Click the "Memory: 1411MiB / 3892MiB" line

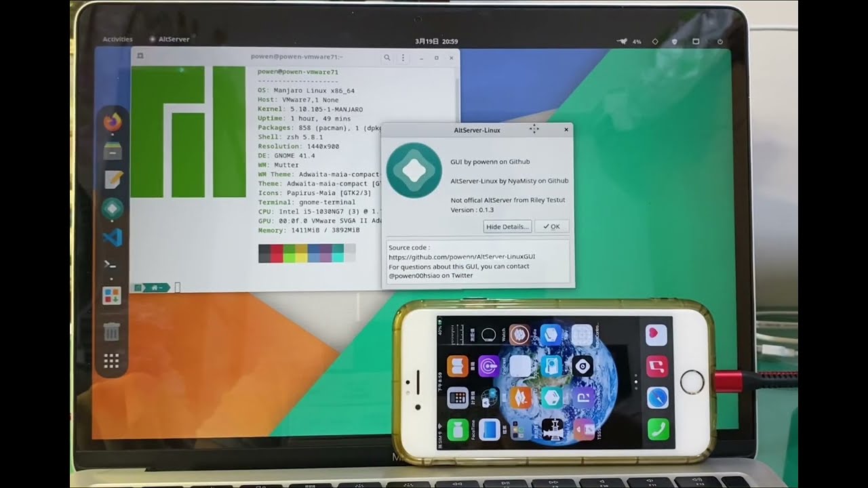click(x=309, y=230)
